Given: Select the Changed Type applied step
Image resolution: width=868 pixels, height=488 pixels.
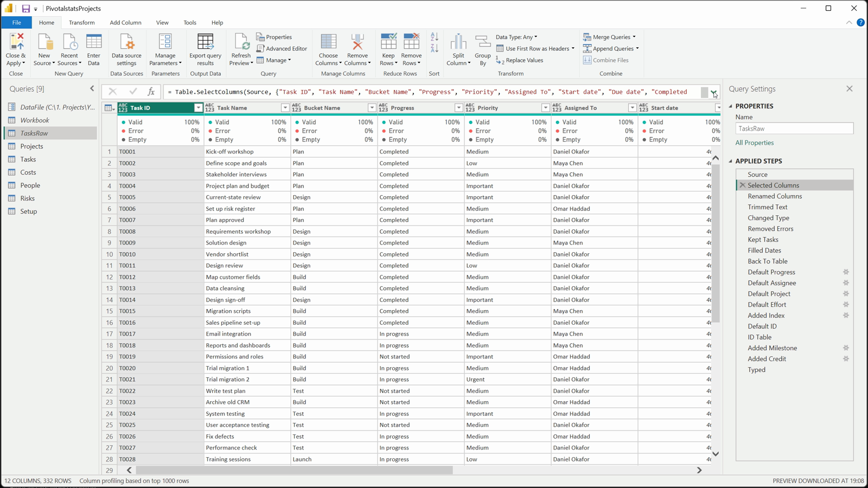Looking at the screenshot, I should coord(768,218).
